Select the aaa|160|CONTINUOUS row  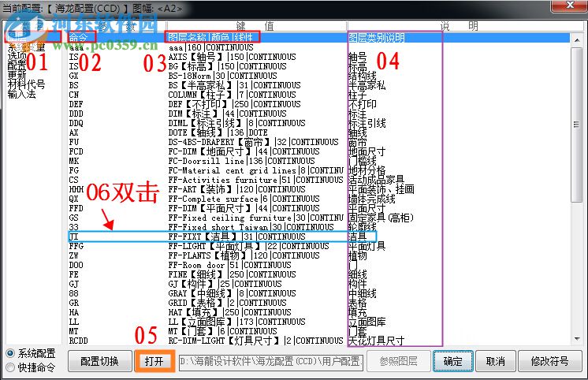(318, 47)
